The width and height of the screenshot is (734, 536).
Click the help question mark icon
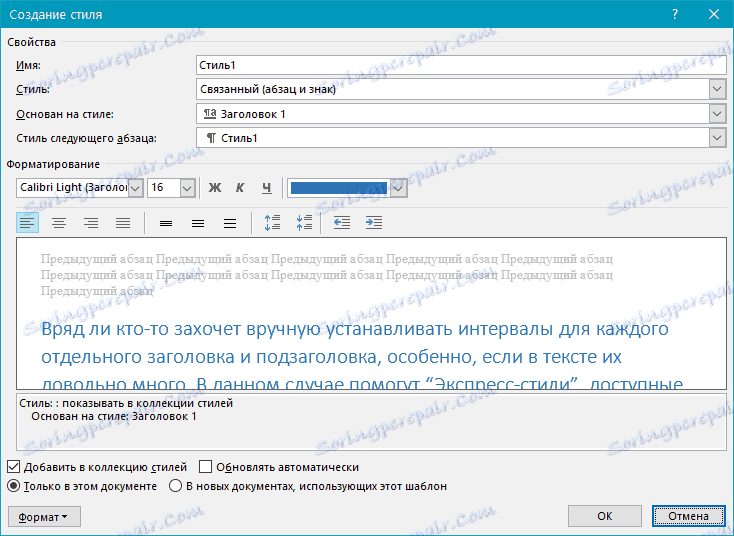point(675,14)
